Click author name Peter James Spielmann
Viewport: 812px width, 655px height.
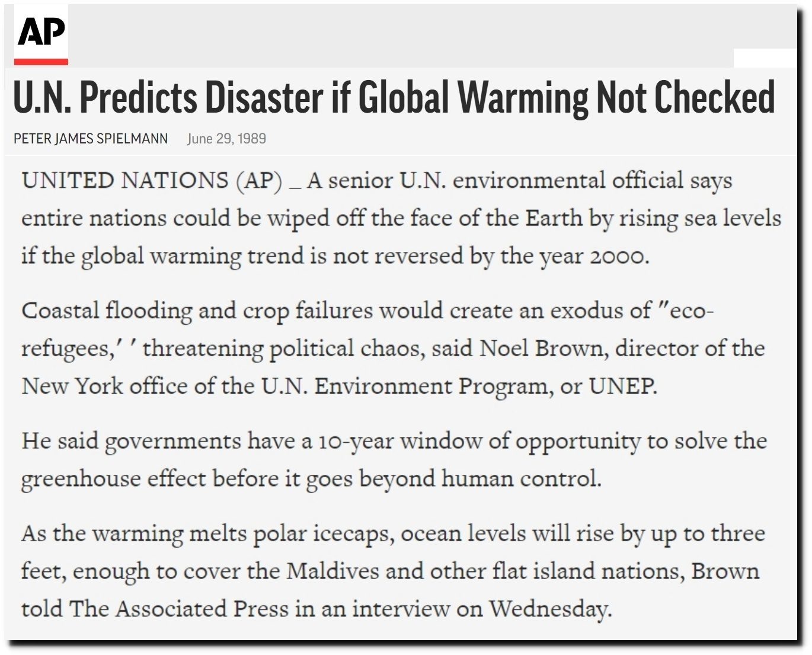[91, 139]
